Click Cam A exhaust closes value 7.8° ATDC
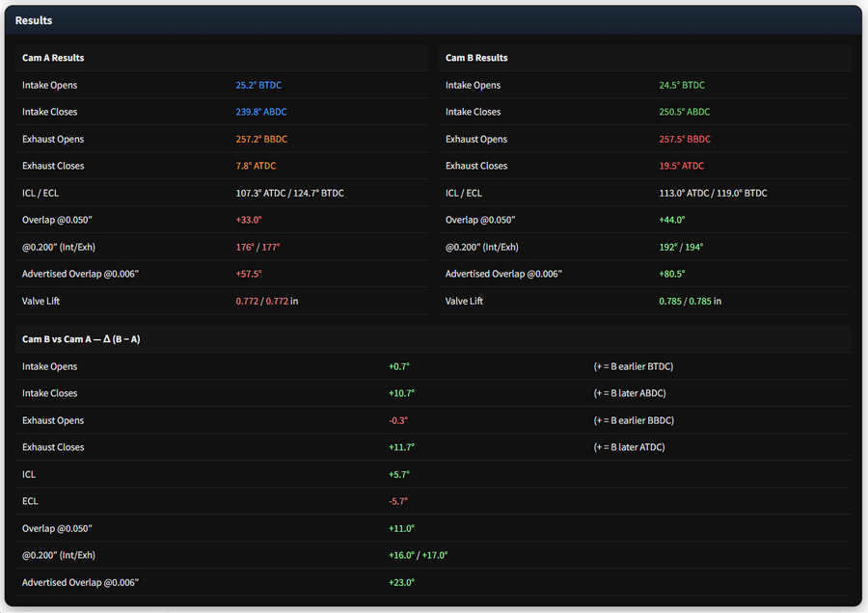Image resolution: width=868 pixels, height=613 pixels. click(x=256, y=166)
